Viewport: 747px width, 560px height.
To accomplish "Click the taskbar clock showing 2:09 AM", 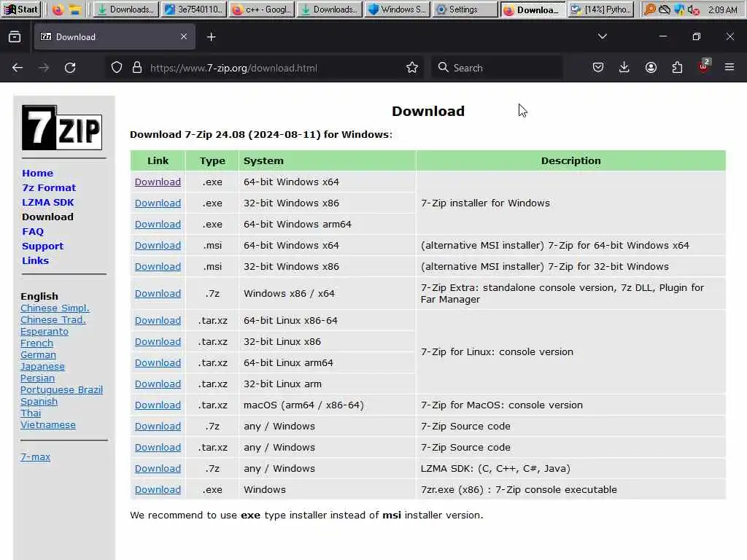I will pyautogui.click(x=723, y=9).
